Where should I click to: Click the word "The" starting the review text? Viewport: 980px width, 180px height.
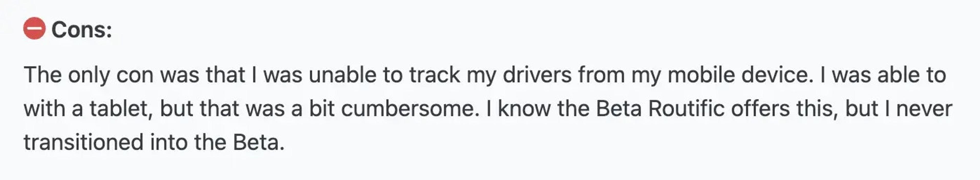click(x=42, y=75)
